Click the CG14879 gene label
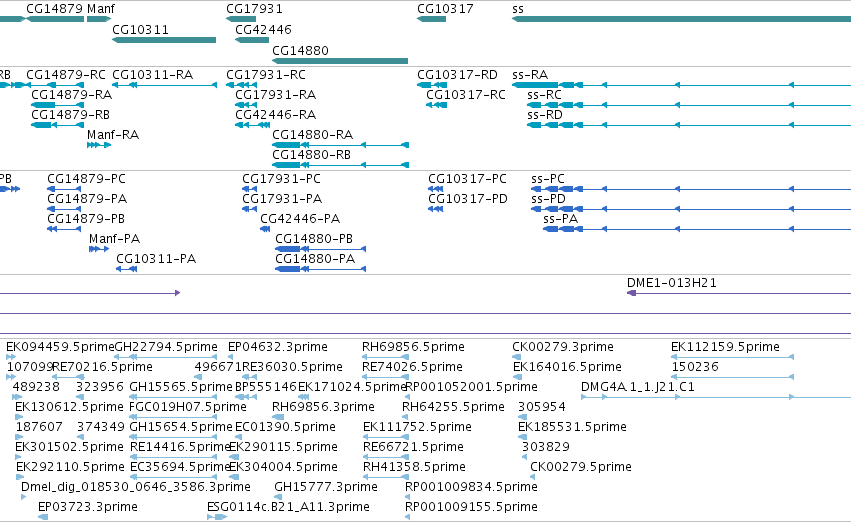This screenshot has height=522, width=851. pos(55,9)
